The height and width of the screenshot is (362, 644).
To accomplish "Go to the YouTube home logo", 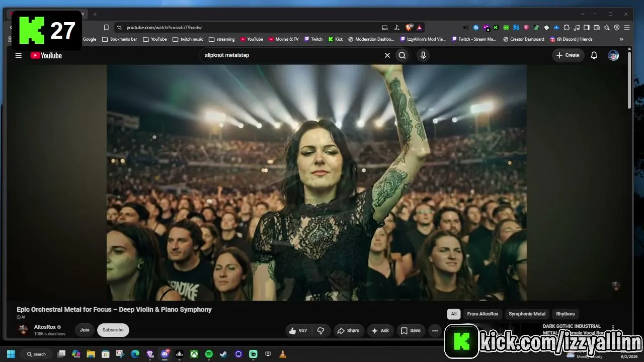I will (46, 55).
